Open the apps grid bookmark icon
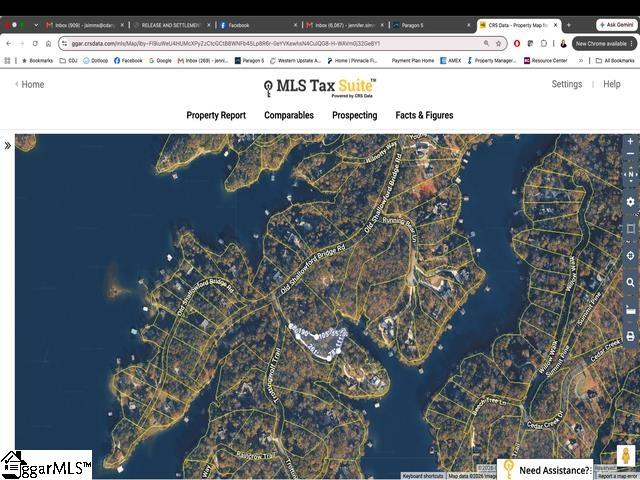The width and height of the screenshot is (640, 480). point(7,60)
